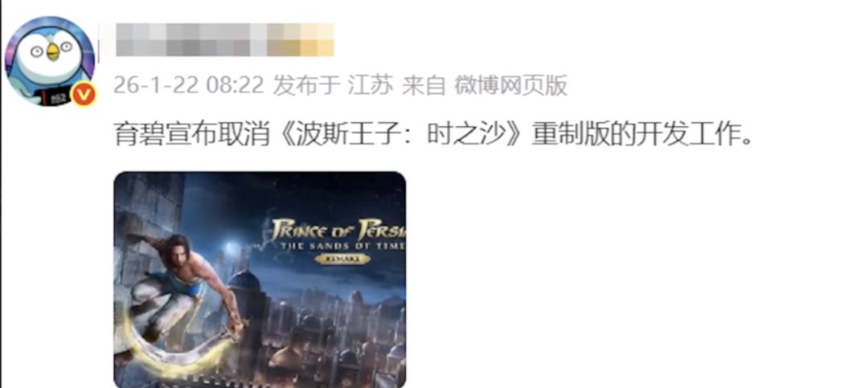868x388 pixels.
Task: Open the 微博网页版 source link
Action: point(511,86)
